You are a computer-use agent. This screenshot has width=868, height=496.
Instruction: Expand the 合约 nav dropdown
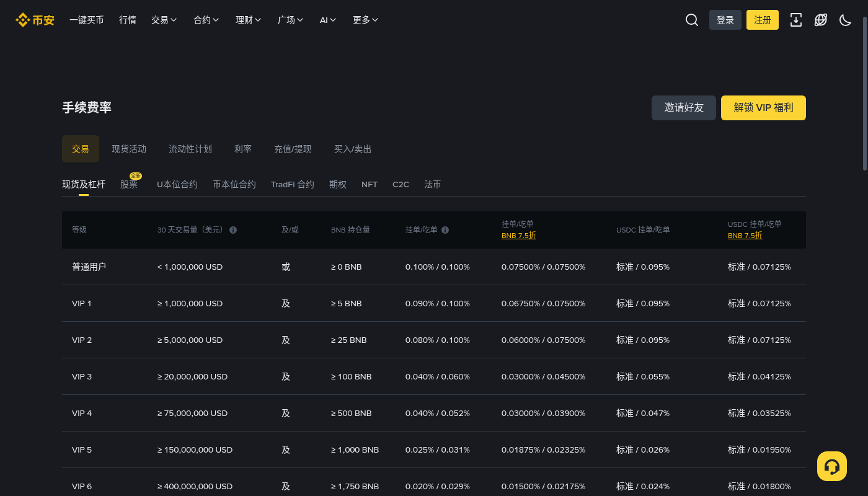pyautogui.click(x=206, y=20)
